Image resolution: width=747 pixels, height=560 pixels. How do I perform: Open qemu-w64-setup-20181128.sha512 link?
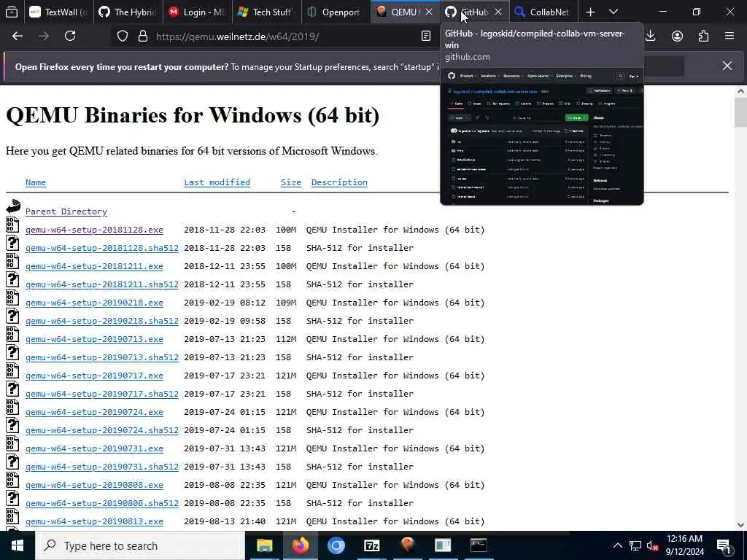coord(102,248)
